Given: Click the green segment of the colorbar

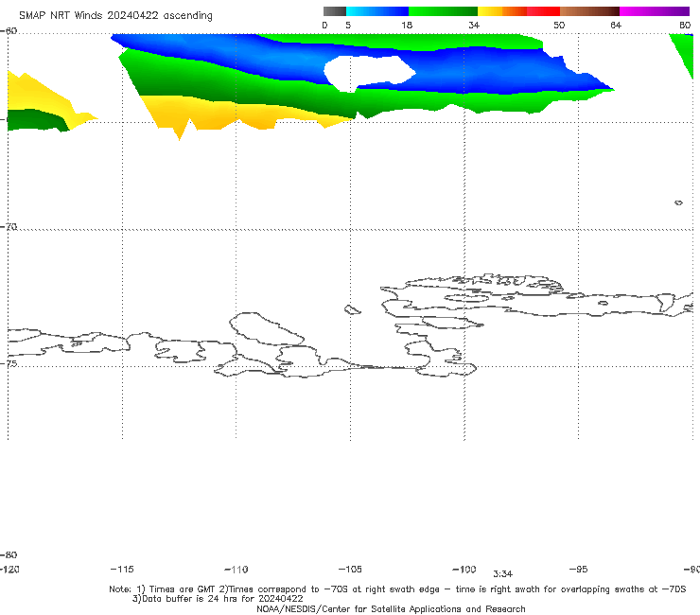Looking at the screenshot, I should [x=443, y=11].
